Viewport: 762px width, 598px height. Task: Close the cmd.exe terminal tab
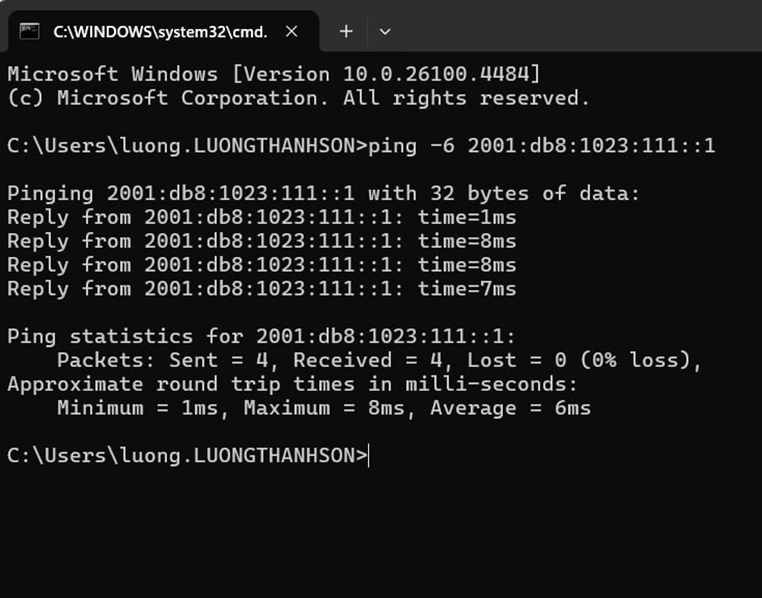(292, 31)
